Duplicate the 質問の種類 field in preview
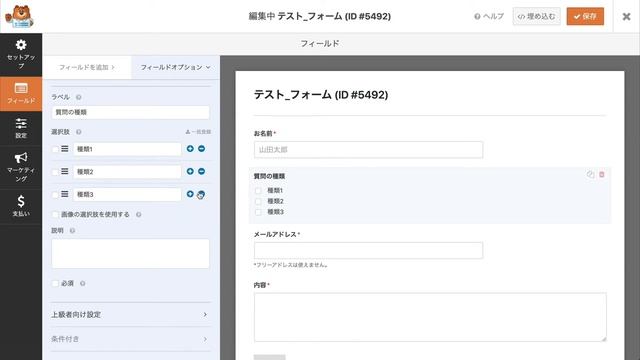The image size is (640, 360). (590, 174)
